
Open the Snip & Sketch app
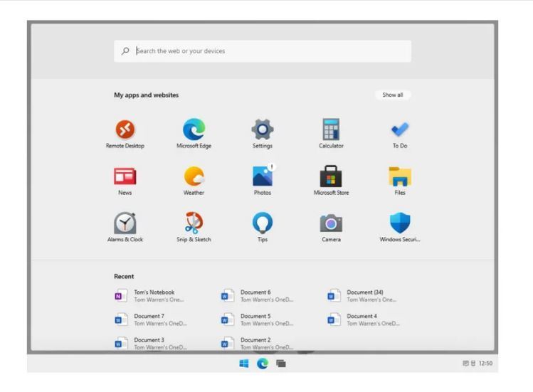(x=194, y=224)
